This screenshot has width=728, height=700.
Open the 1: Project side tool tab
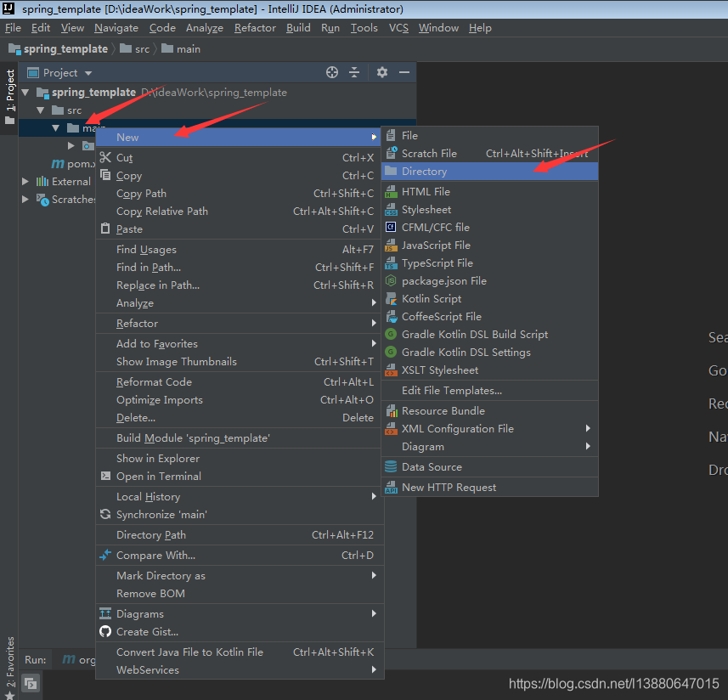pos(9,98)
